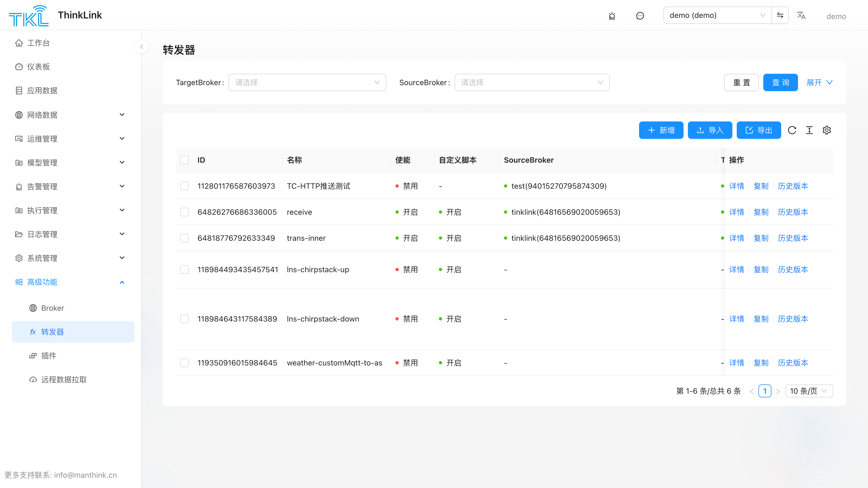The width and height of the screenshot is (868, 488).
Task: Click the 新增 button
Action: pyautogui.click(x=661, y=130)
